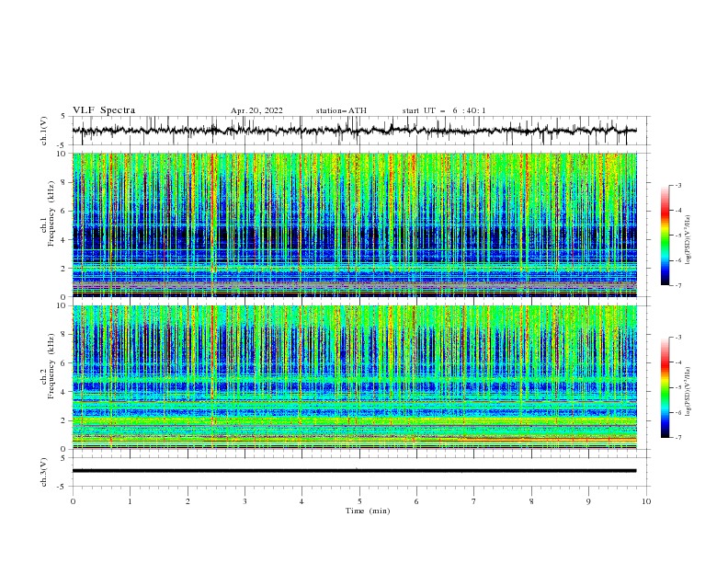Click the ch.3 flat voltage trace
This screenshot has width=728, height=563.
pyautogui.click(x=354, y=471)
